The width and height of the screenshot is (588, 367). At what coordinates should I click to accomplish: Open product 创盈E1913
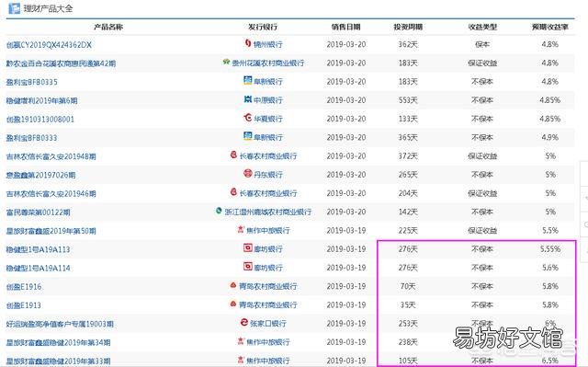(24, 305)
